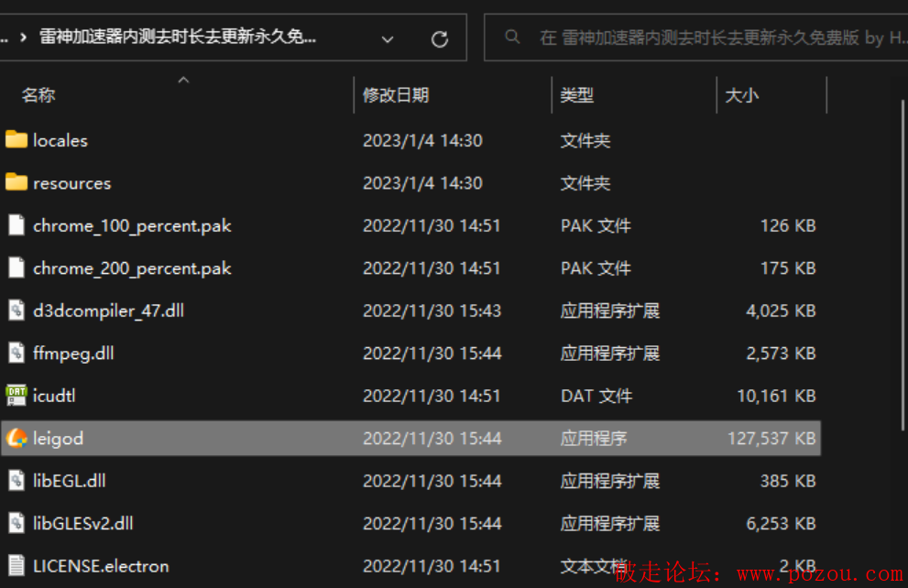Click the libEGL.dll file icon
The width and height of the screenshot is (908, 588).
[16, 481]
